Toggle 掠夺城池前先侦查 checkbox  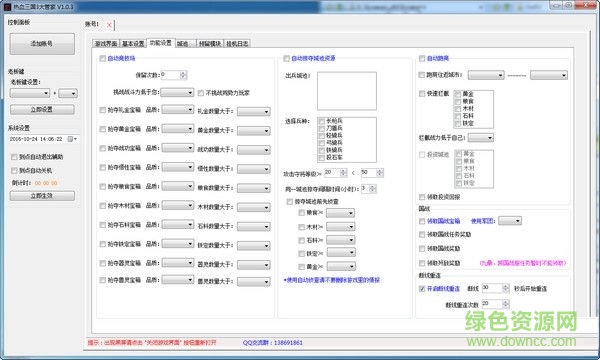tap(290, 202)
